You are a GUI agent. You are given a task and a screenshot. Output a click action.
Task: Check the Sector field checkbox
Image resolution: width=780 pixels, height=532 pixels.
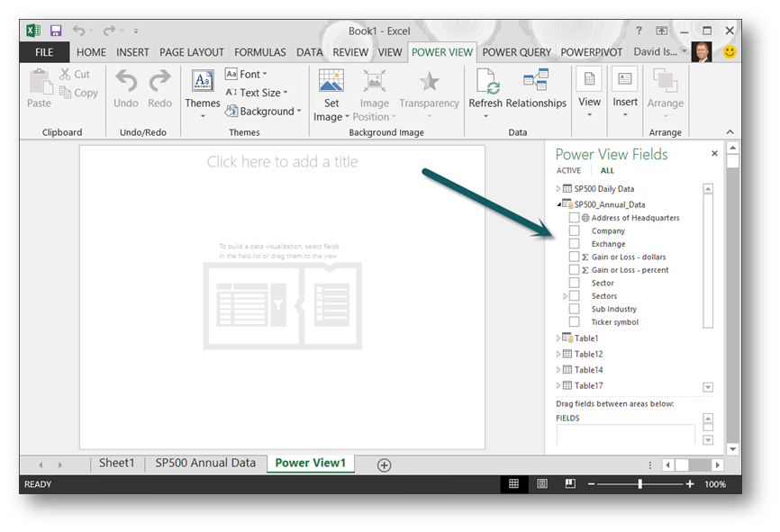point(574,283)
